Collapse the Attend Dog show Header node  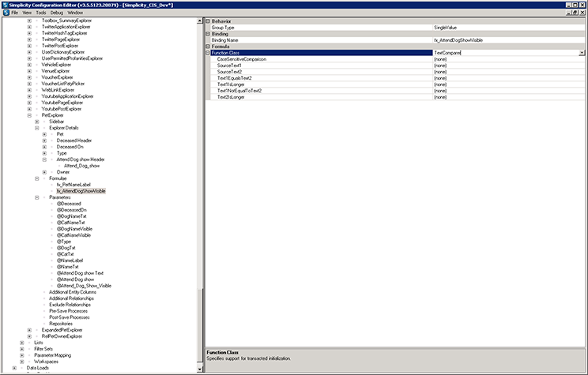coord(44,159)
